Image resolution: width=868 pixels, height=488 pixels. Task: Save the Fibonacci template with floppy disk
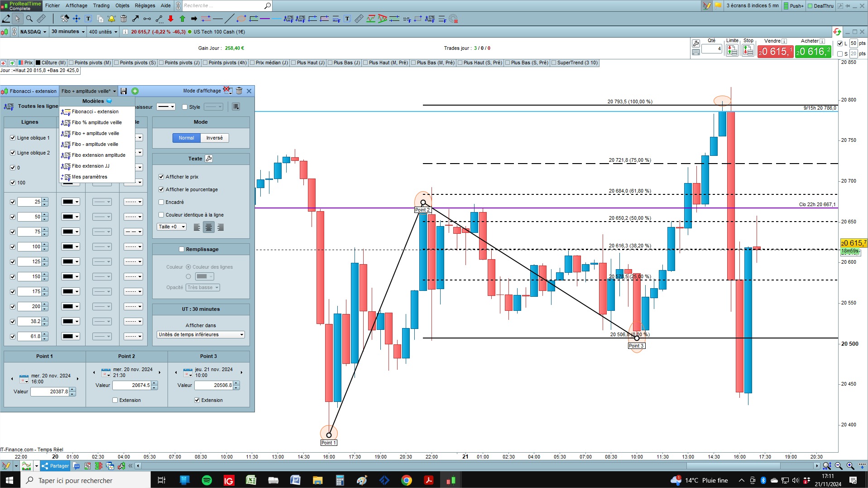124,91
